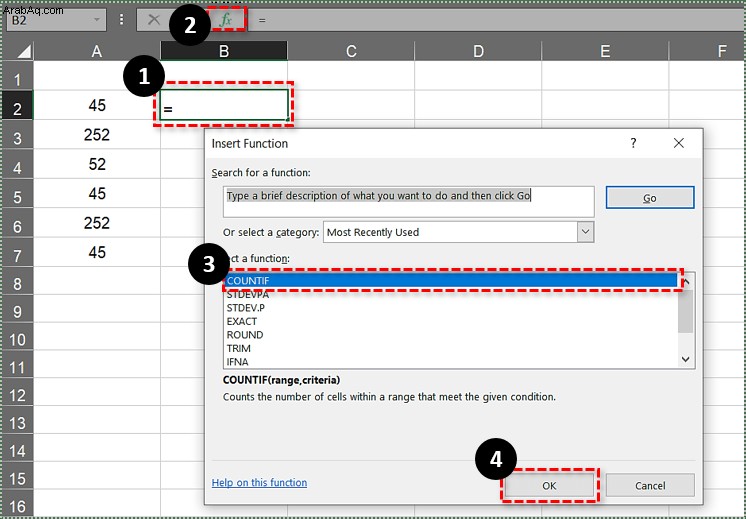Click cell A7 containing 45
Viewport: 746px width, 519px height.
[97, 252]
